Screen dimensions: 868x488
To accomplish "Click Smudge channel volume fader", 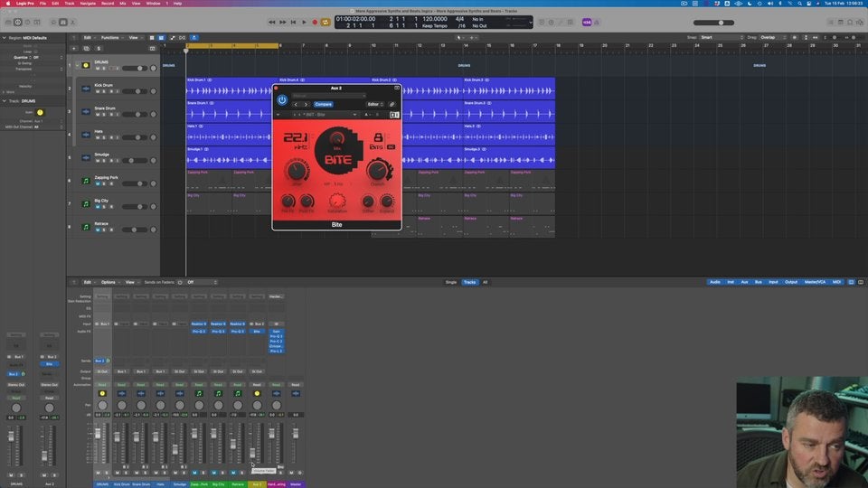I will tap(175, 450).
